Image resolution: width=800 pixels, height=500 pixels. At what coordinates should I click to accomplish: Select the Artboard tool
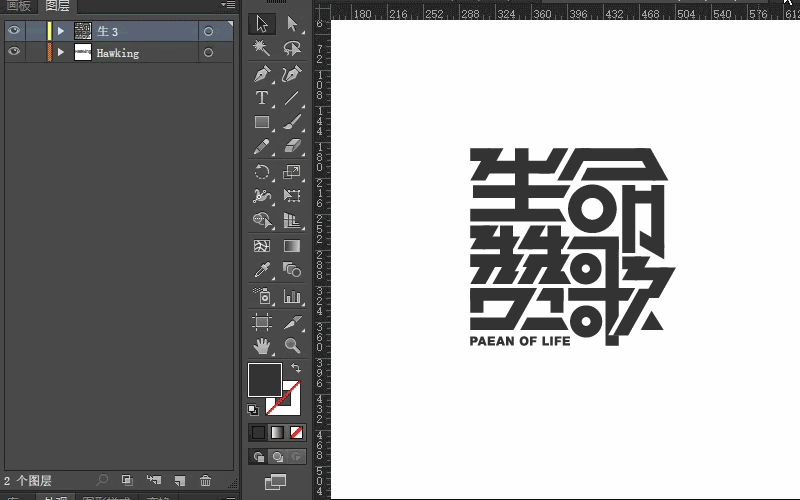tap(262, 322)
